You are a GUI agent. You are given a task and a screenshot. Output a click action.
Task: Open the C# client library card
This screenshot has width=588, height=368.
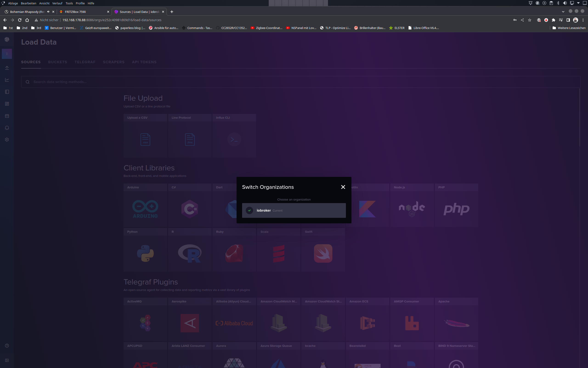(190, 205)
